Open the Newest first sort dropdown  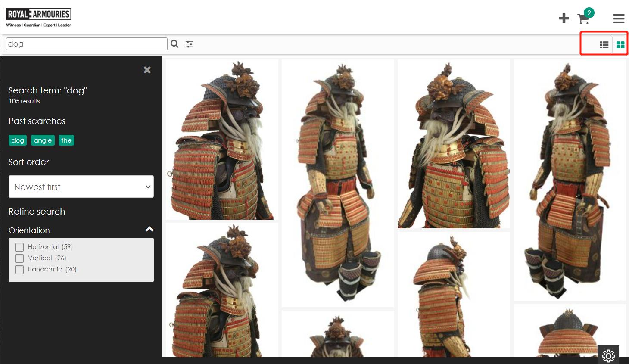click(x=81, y=187)
